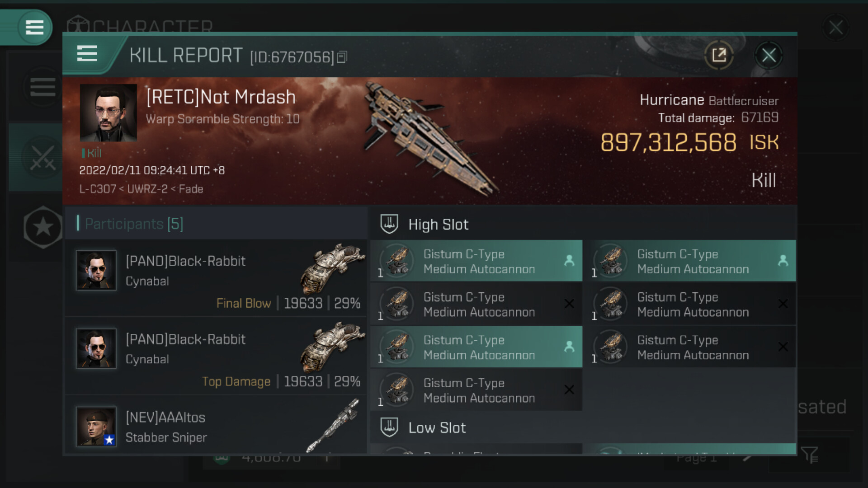
Task: Click the Low Slot section icon
Action: click(389, 427)
